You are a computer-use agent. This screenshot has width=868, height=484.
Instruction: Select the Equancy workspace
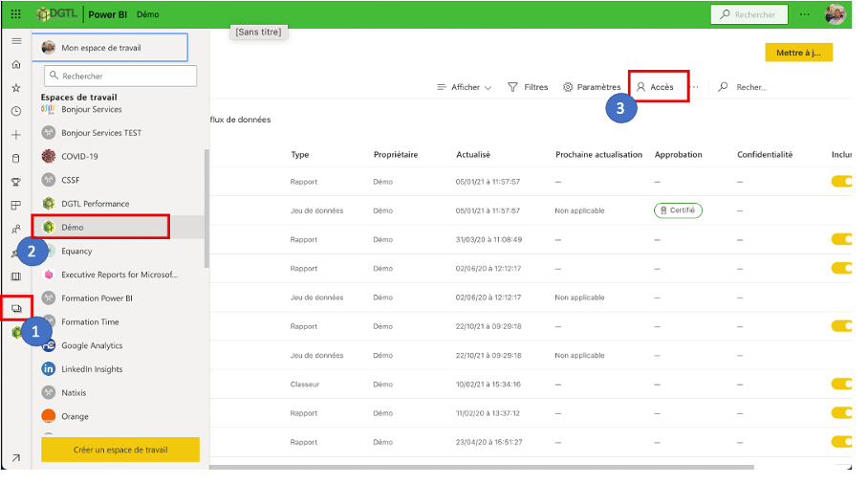point(119,251)
